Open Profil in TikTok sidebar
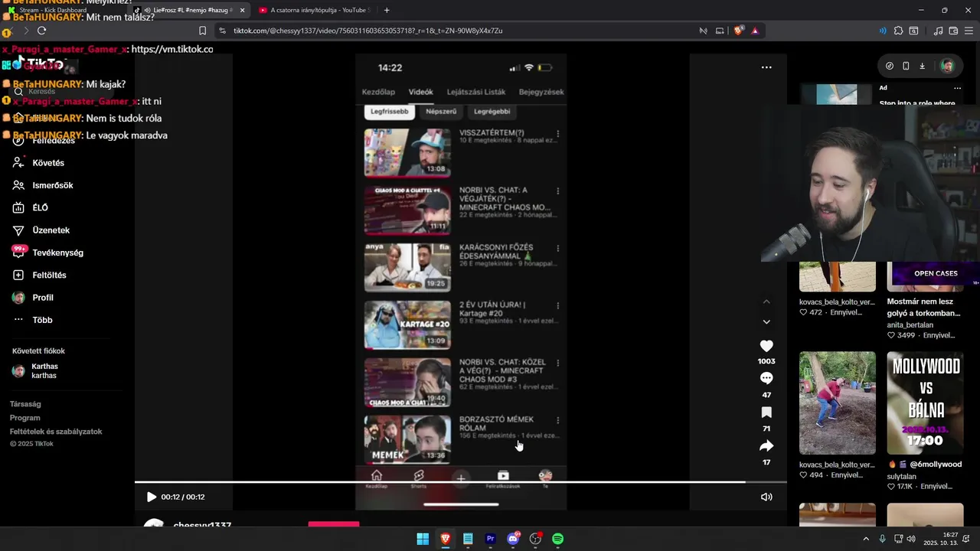 tap(43, 298)
